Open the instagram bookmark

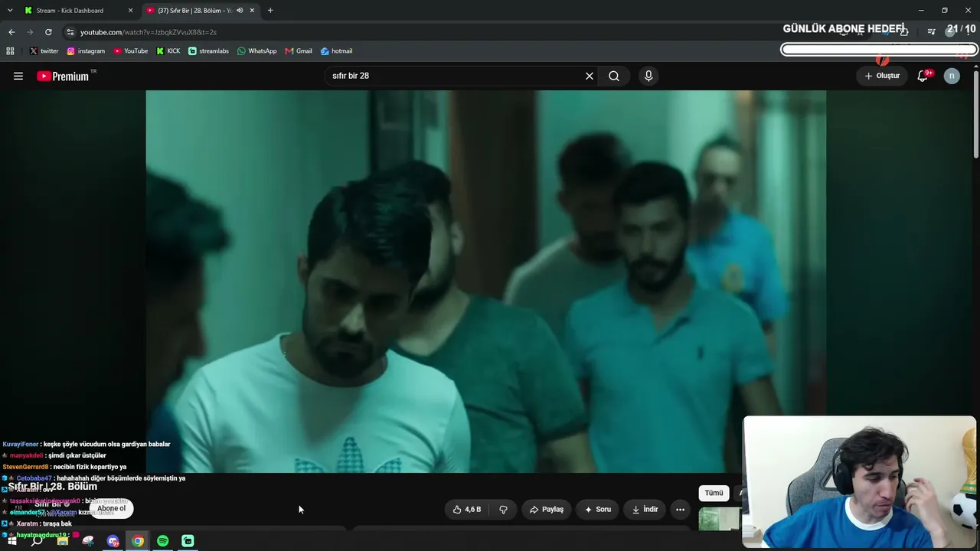click(86, 51)
